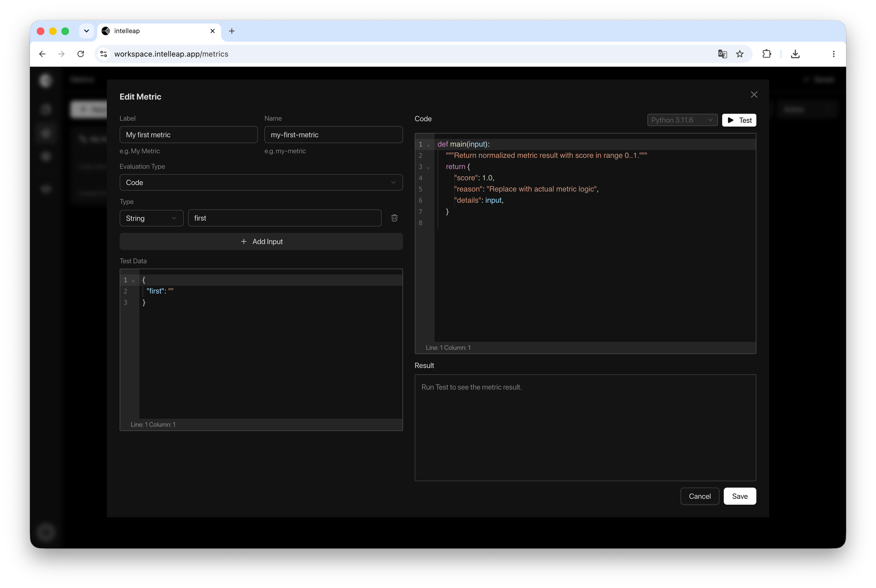
Task: Open site information icon in address bar
Action: click(x=104, y=54)
